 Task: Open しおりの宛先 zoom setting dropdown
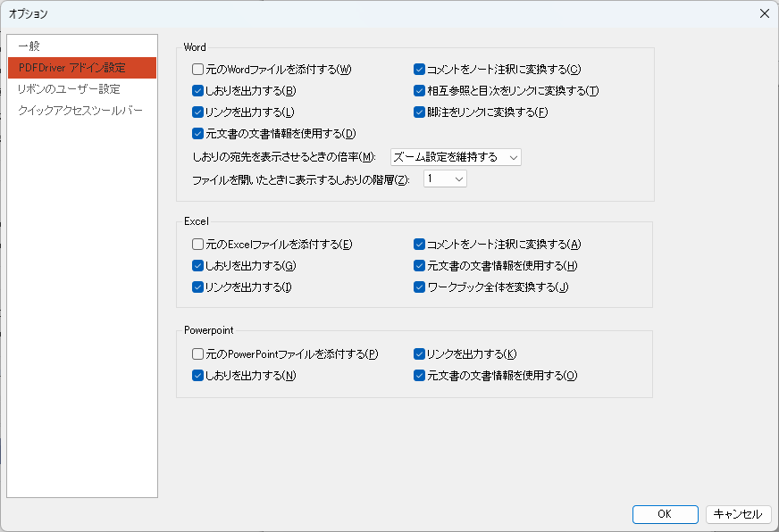[456, 157]
